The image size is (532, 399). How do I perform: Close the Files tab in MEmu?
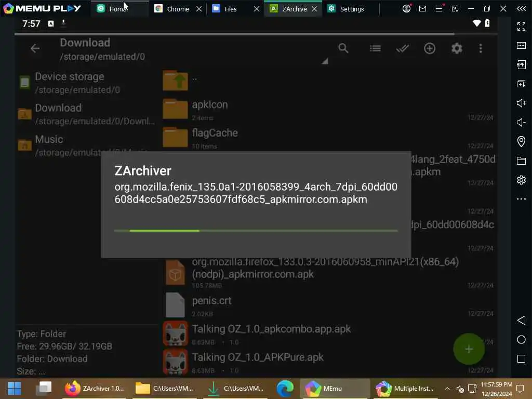pos(257,9)
